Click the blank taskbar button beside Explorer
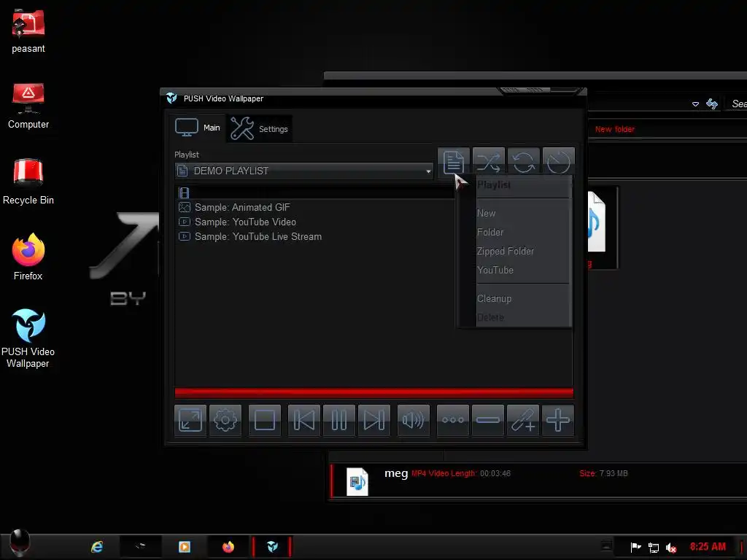 tap(141, 547)
